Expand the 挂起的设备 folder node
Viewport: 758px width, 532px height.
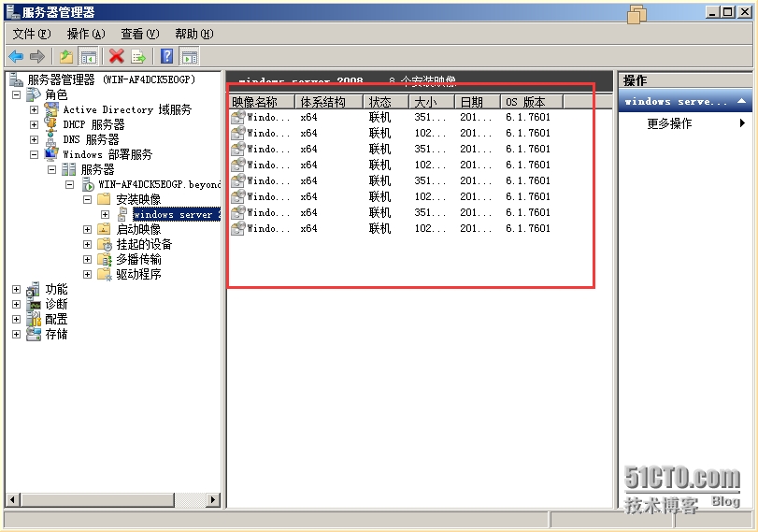point(88,244)
